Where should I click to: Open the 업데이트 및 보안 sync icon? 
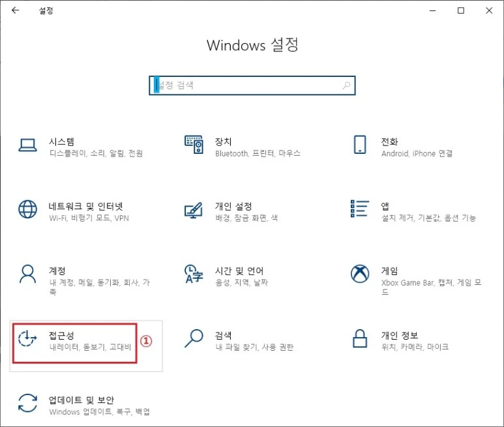pyautogui.click(x=27, y=403)
